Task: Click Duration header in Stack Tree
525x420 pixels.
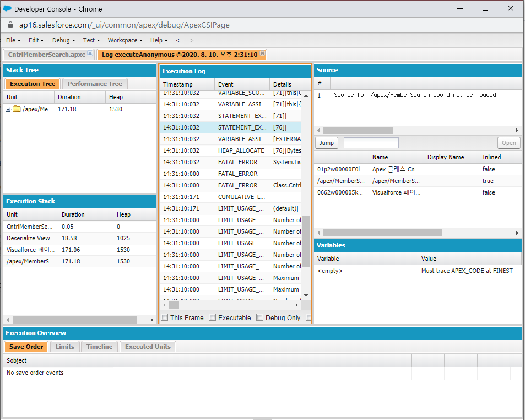Action: coord(80,97)
